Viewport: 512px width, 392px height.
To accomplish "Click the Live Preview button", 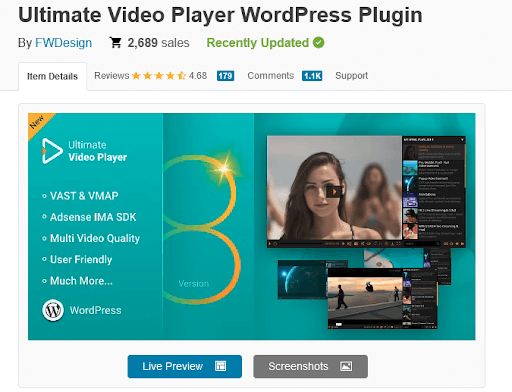I will click(185, 366).
